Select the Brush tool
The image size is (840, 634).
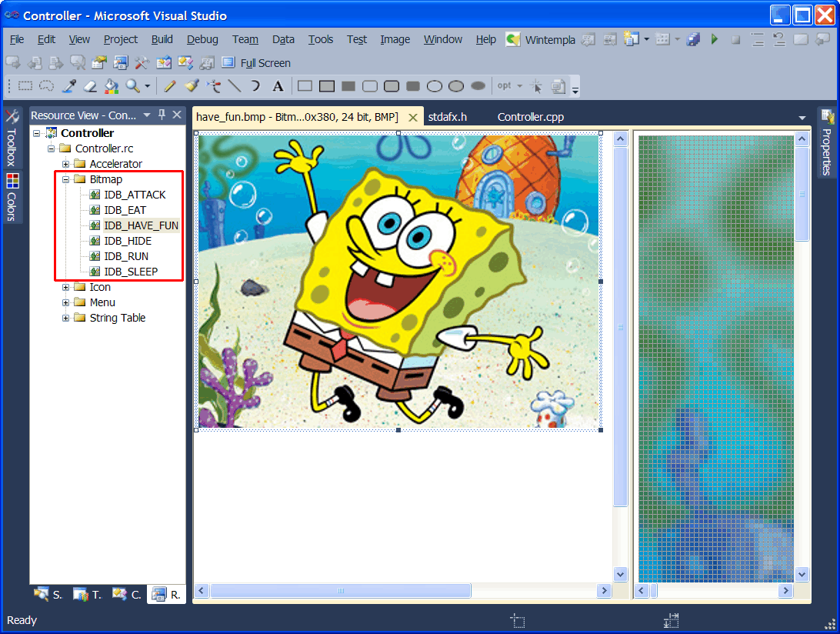pos(192,85)
